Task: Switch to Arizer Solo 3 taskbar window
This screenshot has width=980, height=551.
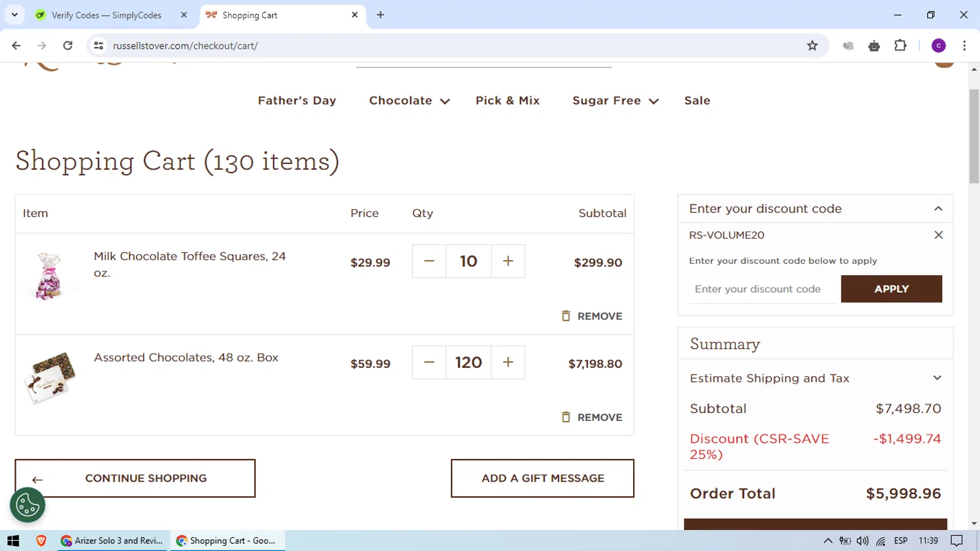Action: tap(112, 541)
